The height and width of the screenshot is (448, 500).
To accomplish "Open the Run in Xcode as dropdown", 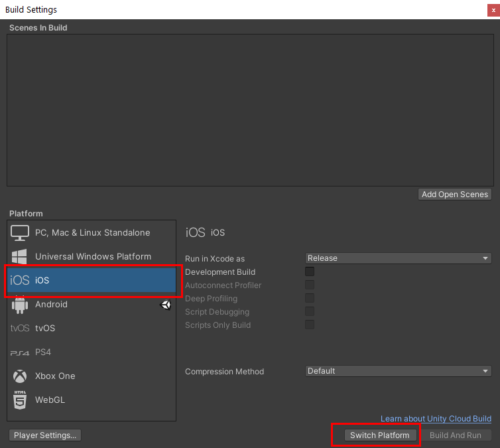I will [x=398, y=258].
